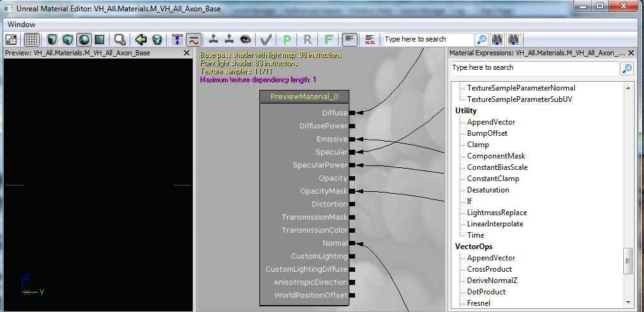Click search button in Material Expressions panel
This screenshot has width=644, height=312.
pyautogui.click(x=627, y=68)
